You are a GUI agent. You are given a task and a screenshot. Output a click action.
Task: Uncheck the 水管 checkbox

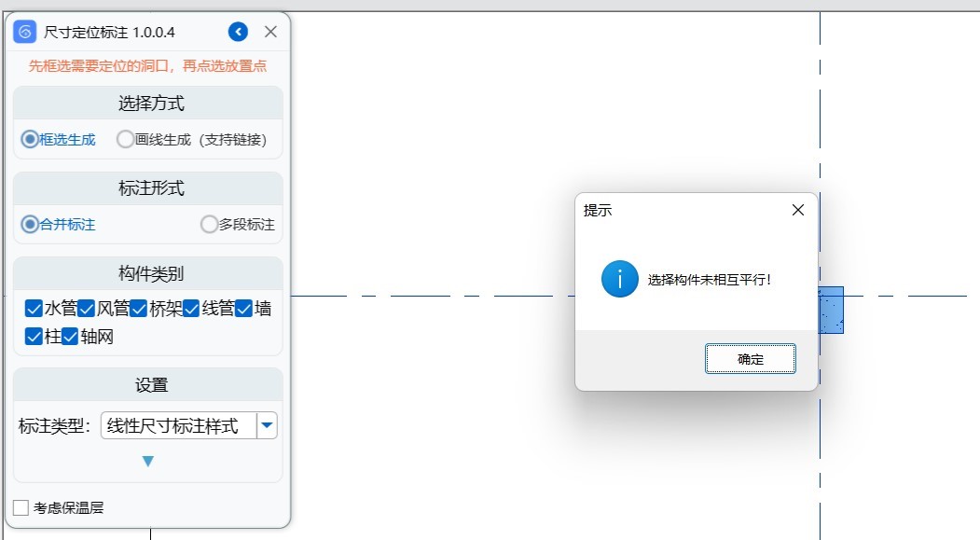click(x=35, y=309)
